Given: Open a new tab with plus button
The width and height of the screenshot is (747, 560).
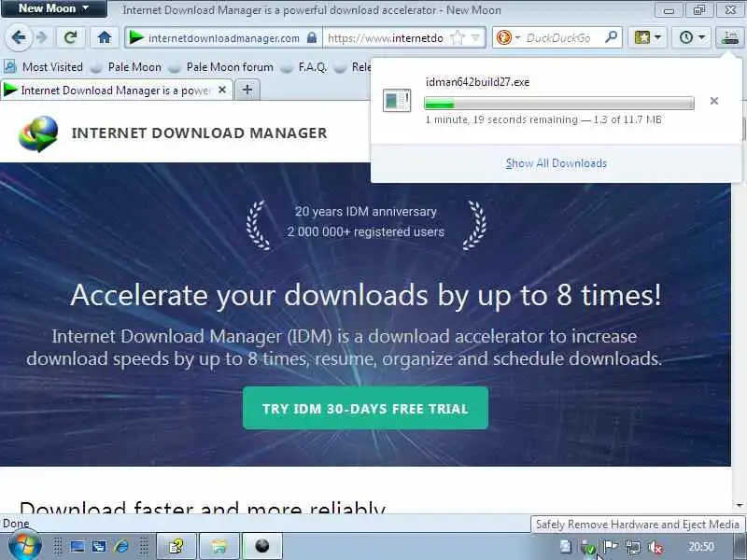Looking at the screenshot, I should click(247, 90).
